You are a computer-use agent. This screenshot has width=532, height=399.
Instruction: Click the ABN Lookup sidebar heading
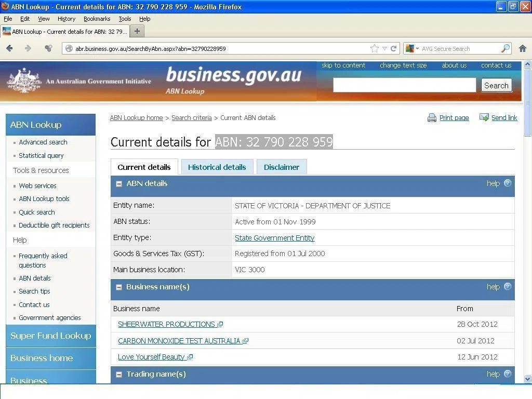pyautogui.click(x=50, y=125)
